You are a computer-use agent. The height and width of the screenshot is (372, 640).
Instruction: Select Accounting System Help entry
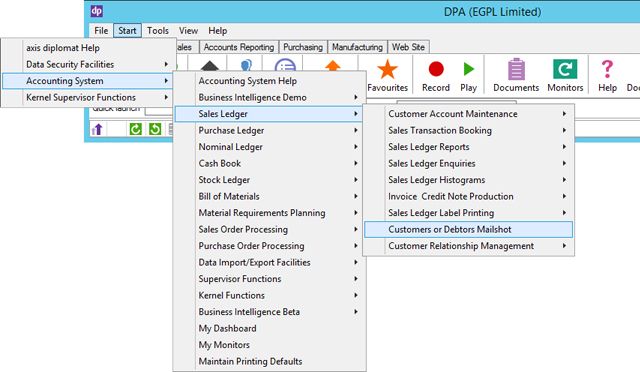tap(269, 81)
